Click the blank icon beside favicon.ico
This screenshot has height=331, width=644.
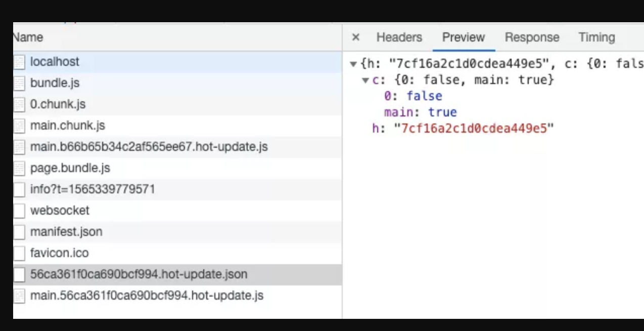(x=19, y=254)
